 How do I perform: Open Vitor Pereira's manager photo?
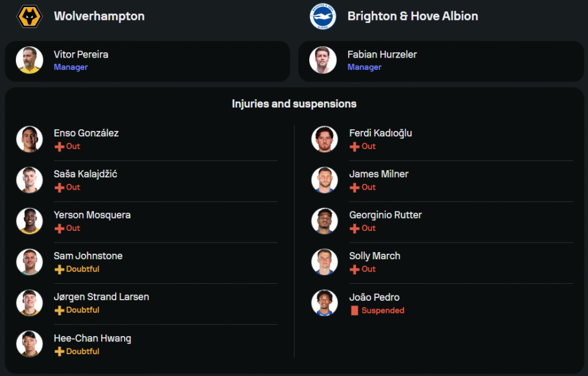click(29, 61)
